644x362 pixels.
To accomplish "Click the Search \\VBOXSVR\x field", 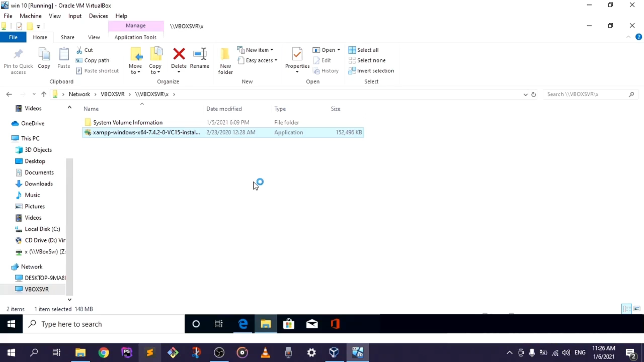I will (590, 95).
